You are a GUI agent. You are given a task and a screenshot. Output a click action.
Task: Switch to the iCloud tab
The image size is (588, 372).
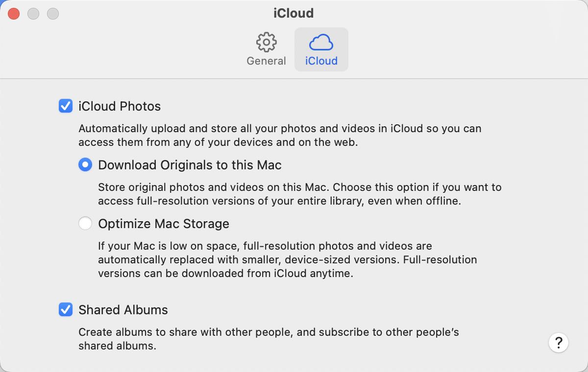(321, 49)
